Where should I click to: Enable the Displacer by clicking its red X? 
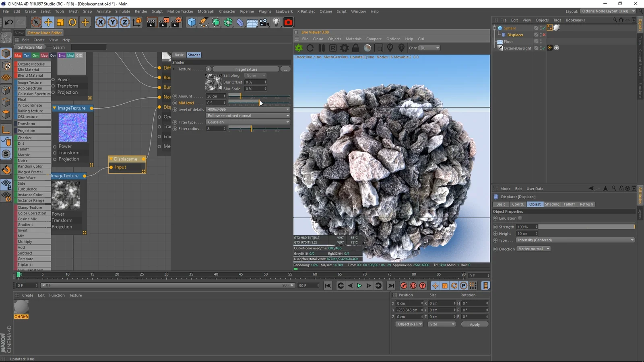pyautogui.click(x=544, y=35)
